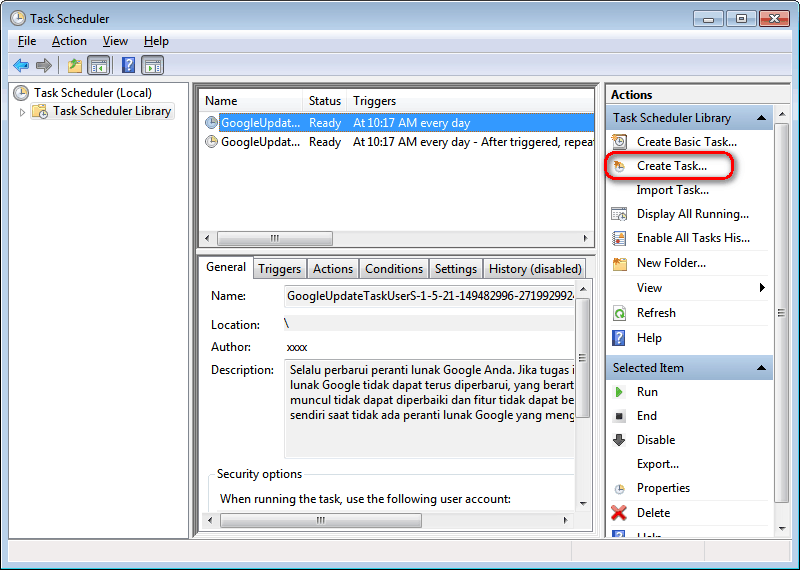Expand the Task Scheduler Library tree node
The height and width of the screenshot is (570, 800).
22,112
